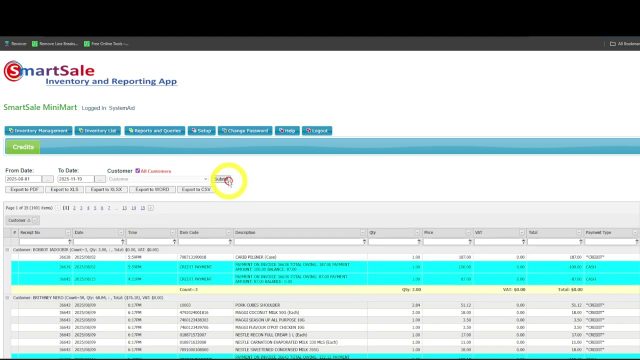Go to page 2 of results
Image resolution: width=640 pixels, height=360 pixels.
pos(74,208)
